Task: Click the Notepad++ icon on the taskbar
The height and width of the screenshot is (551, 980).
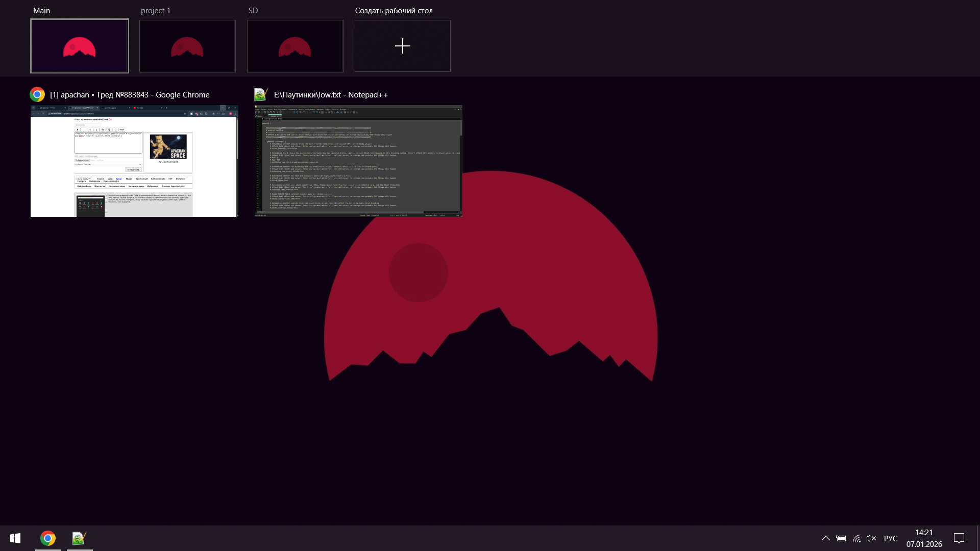Action: (x=79, y=538)
